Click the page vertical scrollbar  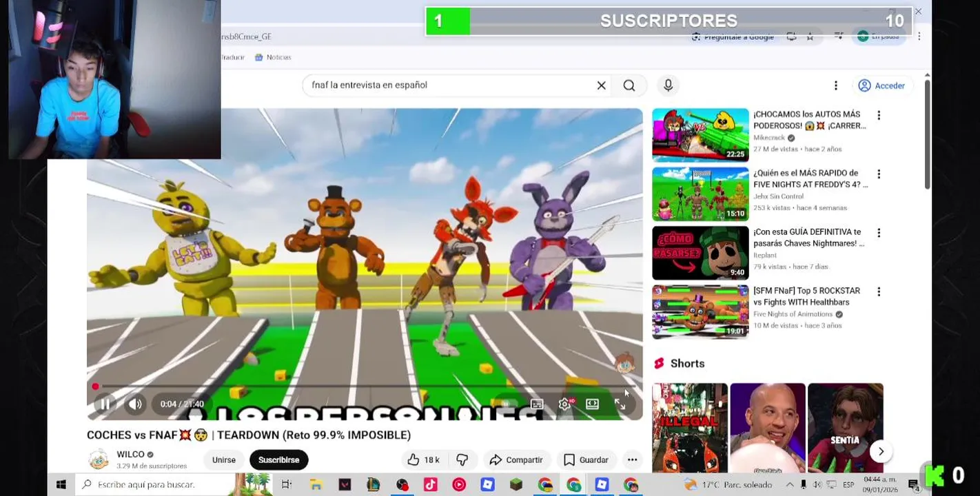927,134
